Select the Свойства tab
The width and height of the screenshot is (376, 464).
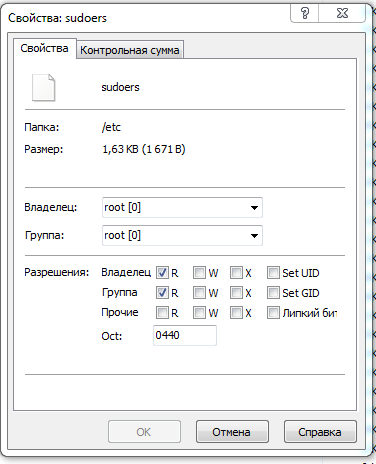click(44, 49)
